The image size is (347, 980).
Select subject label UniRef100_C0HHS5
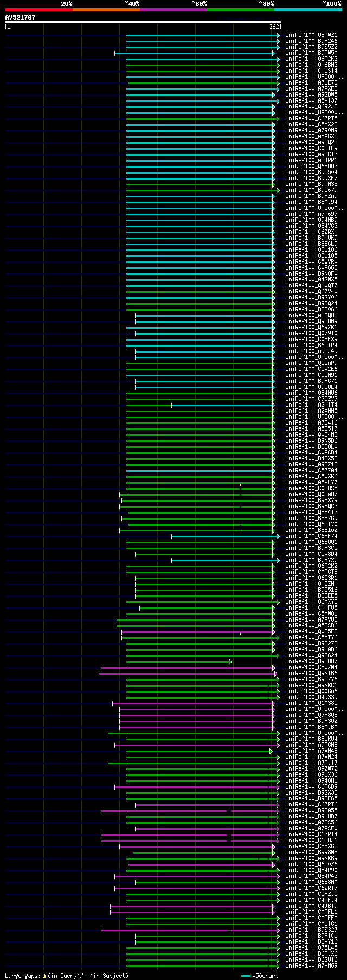coord(311,488)
